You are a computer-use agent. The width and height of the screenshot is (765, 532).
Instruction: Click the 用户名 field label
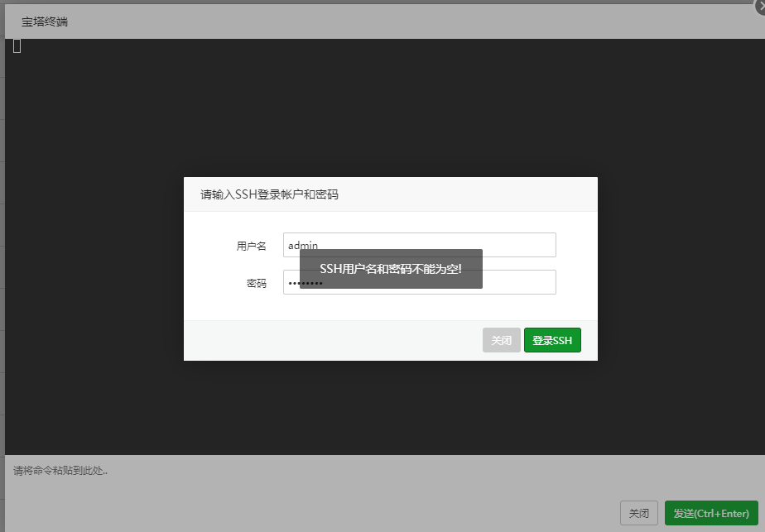252,245
